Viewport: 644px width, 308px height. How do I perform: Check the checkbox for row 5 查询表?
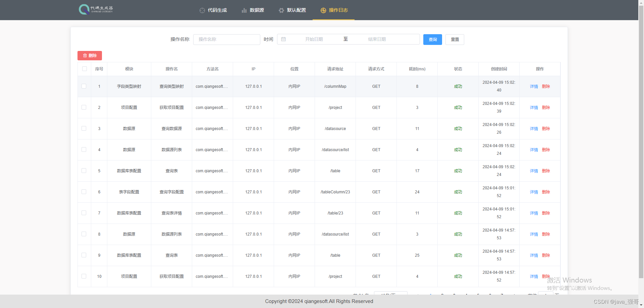(x=84, y=171)
